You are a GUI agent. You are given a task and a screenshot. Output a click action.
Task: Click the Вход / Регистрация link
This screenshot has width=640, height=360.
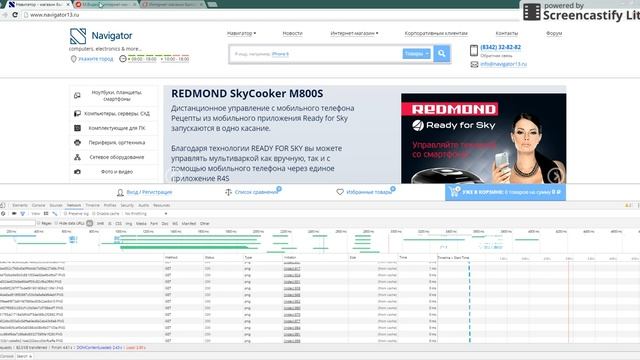149,192
